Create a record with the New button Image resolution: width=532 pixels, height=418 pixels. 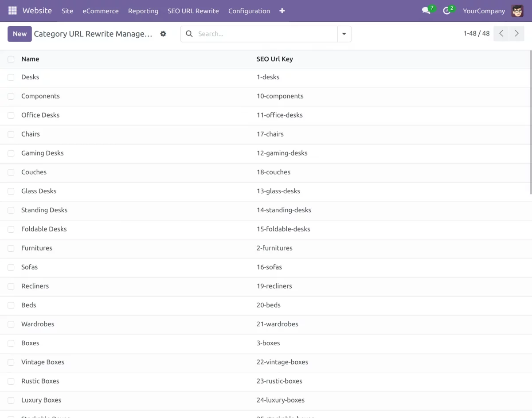(x=20, y=34)
